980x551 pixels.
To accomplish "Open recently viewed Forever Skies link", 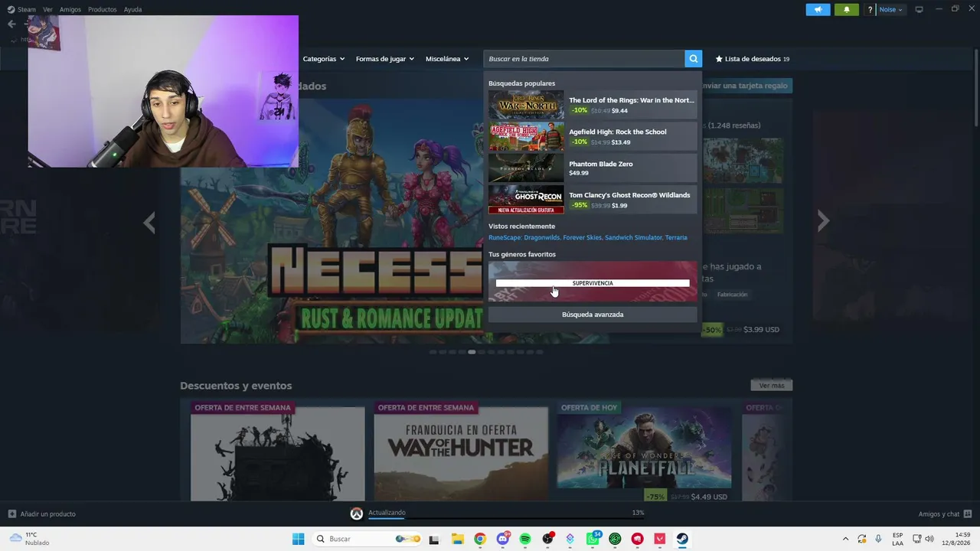I will (x=583, y=237).
